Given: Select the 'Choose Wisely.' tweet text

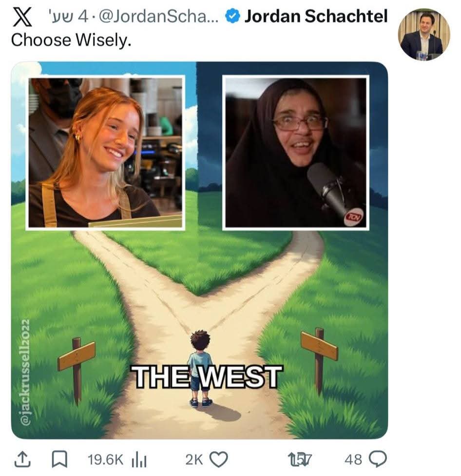Looking at the screenshot, I should 71,40.
